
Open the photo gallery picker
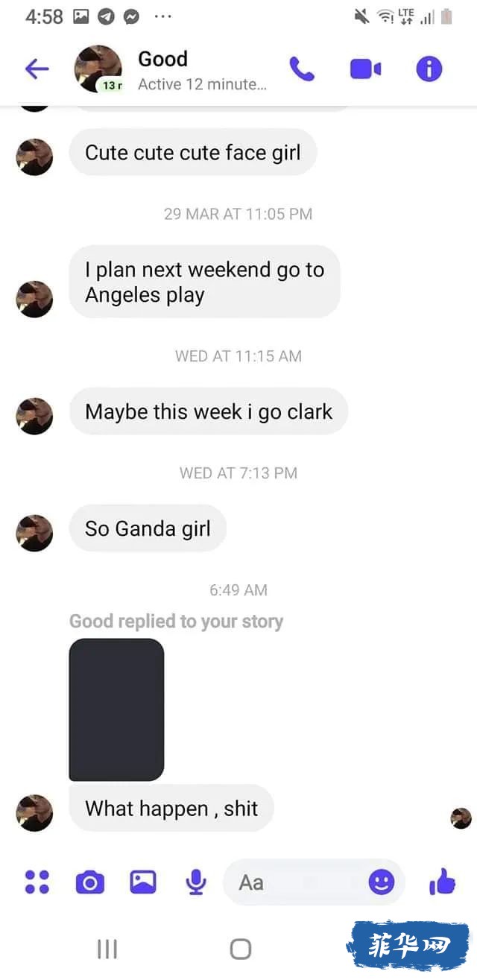click(x=143, y=882)
